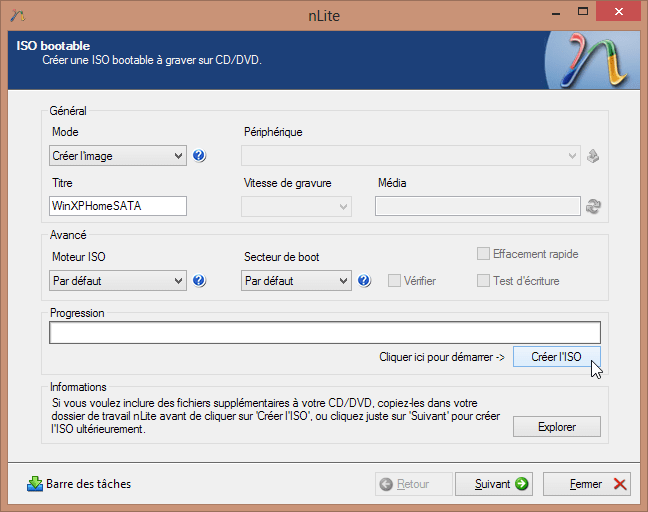
Task: Expand the Mode dropdown 'Créer l'image'
Action: [x=118, y=156]
